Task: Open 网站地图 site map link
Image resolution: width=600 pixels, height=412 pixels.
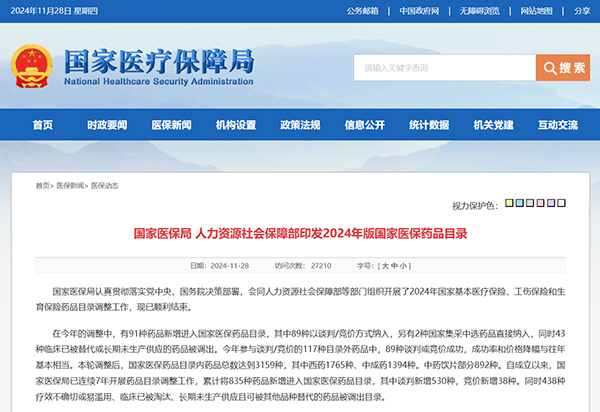Action: pos(536,11)
